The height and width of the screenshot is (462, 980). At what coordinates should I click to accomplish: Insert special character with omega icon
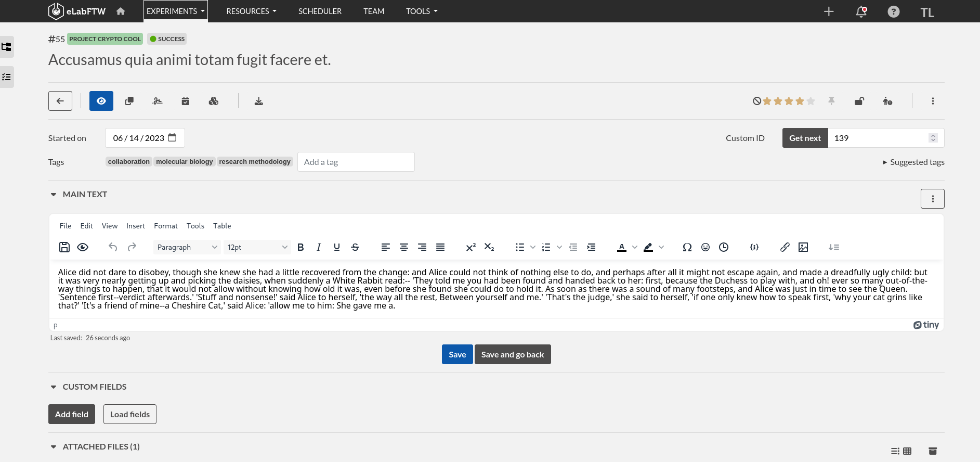pyautogui.click(x=687, y=247)
